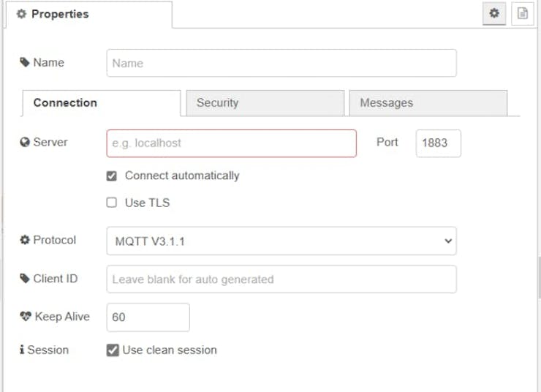
Task: Click the globe icon beside Server
Action: tap(25, 143)
